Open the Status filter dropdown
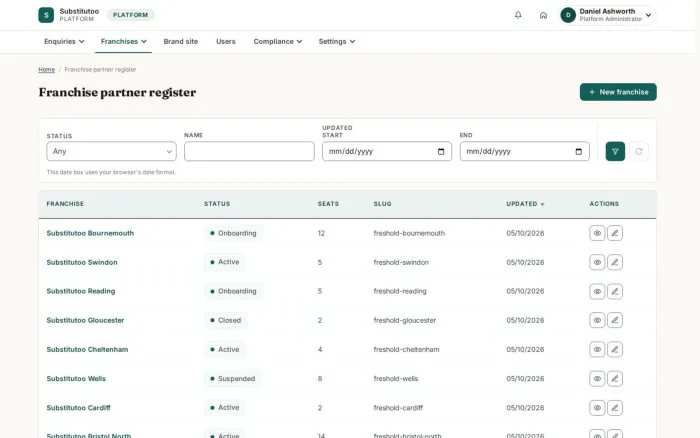 [111, 151]
